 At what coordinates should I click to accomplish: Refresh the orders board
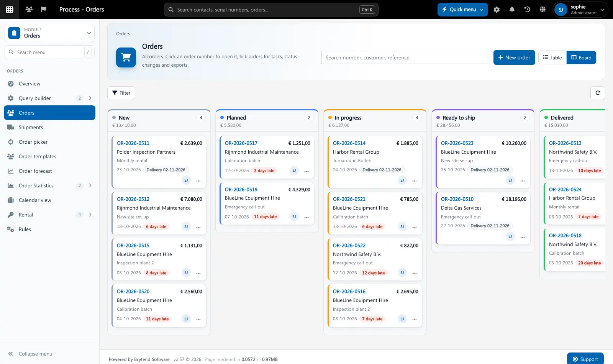(x=598, y=93)
